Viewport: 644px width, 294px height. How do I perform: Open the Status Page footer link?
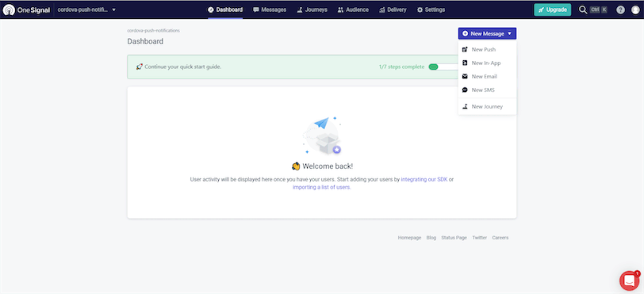454,238
